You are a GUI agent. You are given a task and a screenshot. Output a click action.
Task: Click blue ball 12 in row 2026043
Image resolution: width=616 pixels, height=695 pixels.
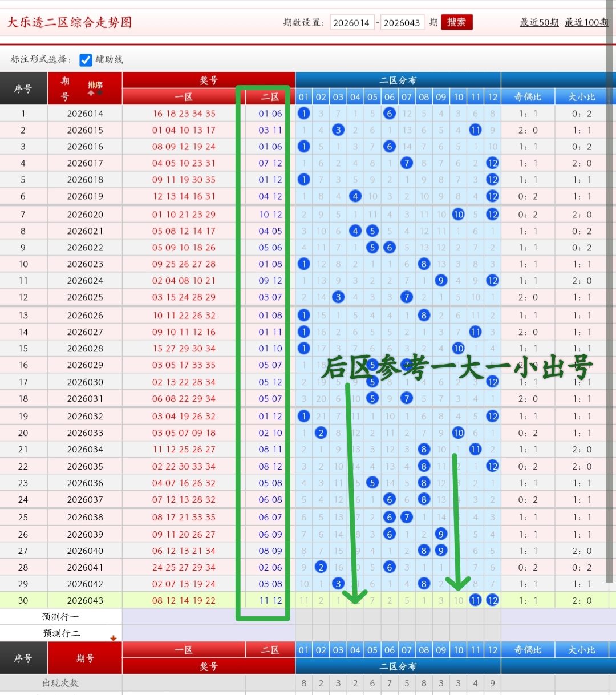click(x=492, y=600)
